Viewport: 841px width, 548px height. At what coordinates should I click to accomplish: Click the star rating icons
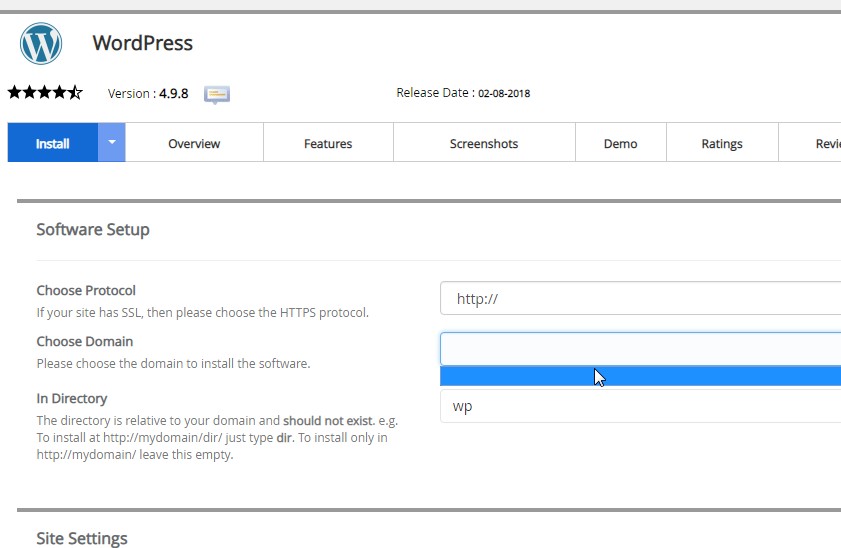pyautogui.click(x=45, y=93)
